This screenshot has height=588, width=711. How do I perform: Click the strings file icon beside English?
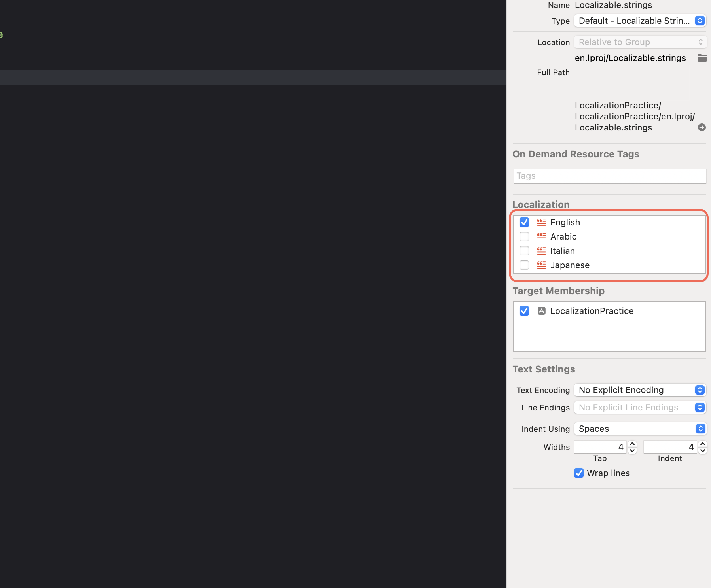[541, 222]
